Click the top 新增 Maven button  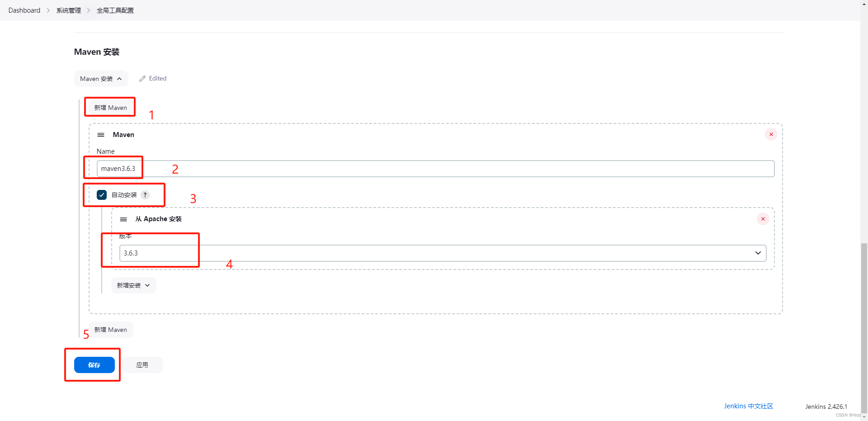(110, 108)
